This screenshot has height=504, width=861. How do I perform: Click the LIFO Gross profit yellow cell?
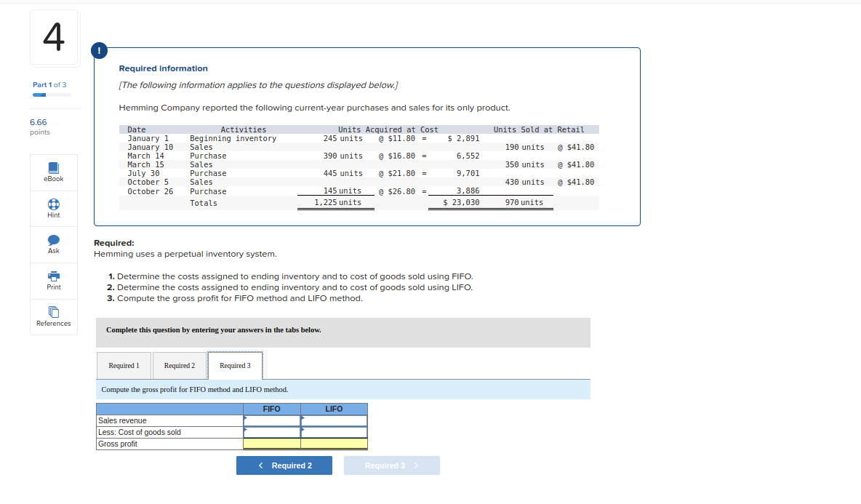tap(334, 444)
